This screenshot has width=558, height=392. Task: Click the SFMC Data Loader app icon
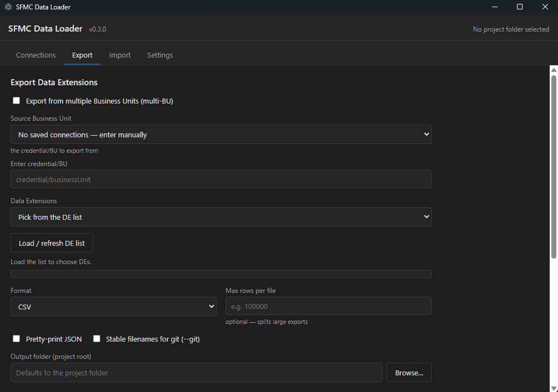coord(8,7)
